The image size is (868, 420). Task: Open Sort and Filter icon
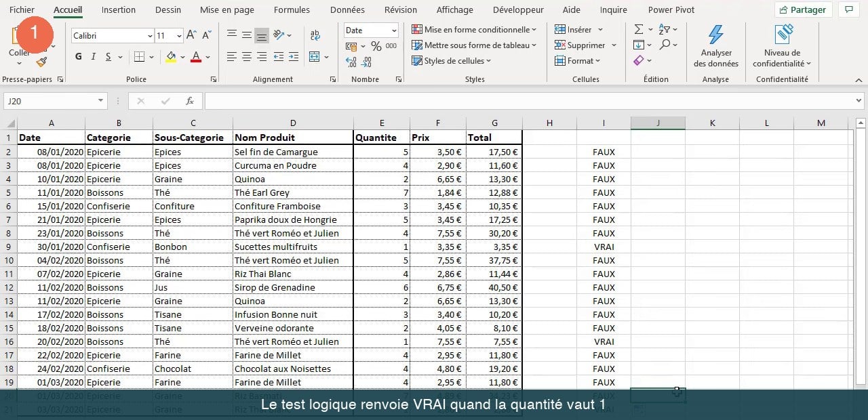point(665,30)
